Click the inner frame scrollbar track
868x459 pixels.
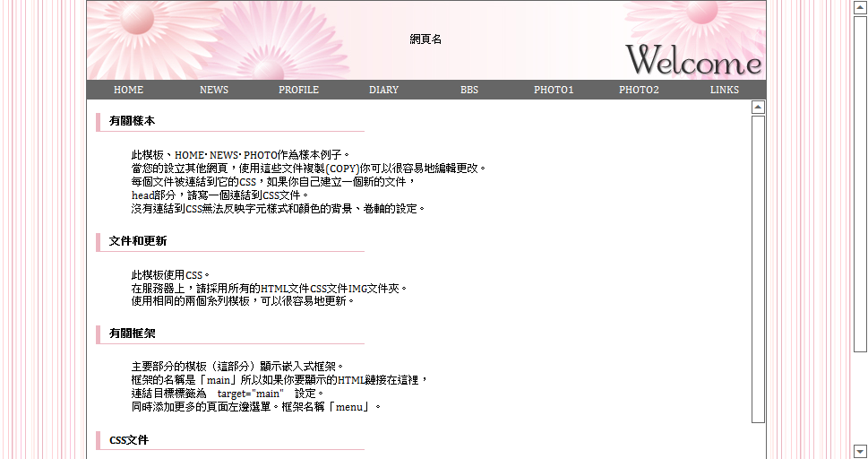click(758, 269)
